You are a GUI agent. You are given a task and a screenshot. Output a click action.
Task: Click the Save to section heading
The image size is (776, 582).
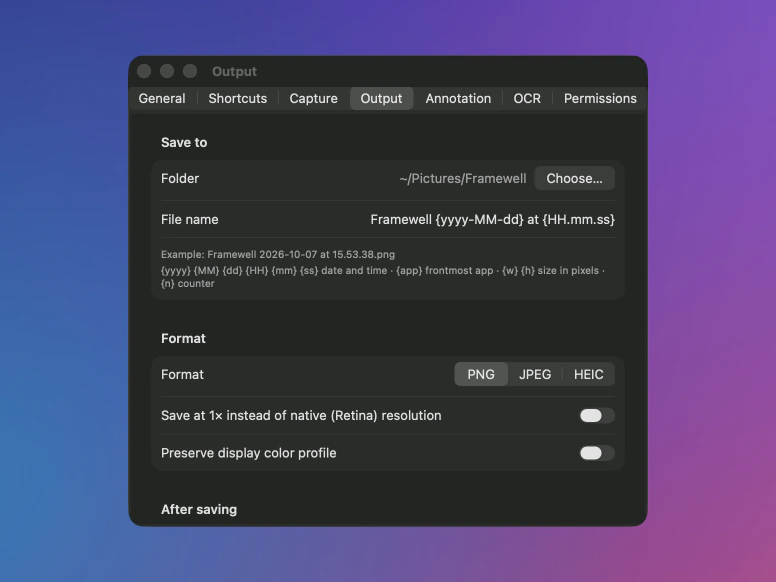pos(184,143)
